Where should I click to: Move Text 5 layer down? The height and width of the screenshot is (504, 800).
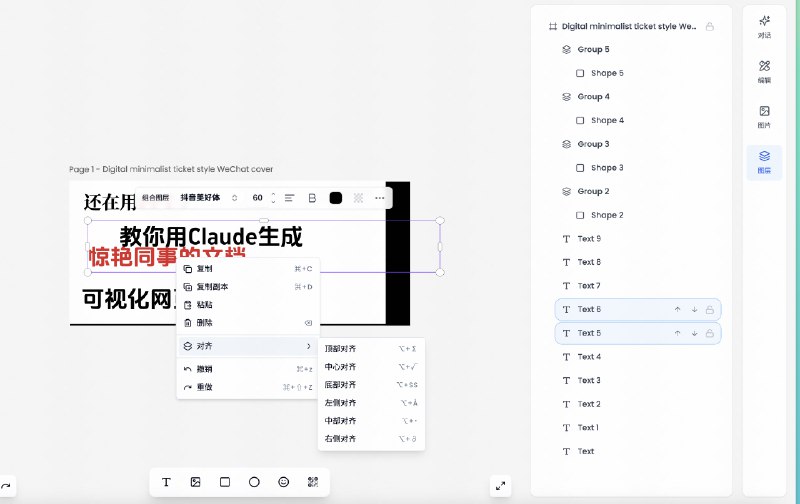coord(694,333)
